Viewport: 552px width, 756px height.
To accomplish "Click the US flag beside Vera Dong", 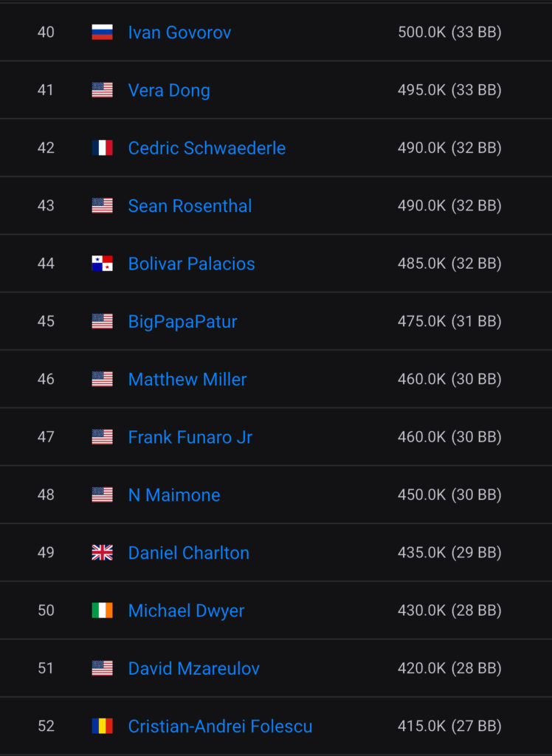I will [x=102, y=90].
